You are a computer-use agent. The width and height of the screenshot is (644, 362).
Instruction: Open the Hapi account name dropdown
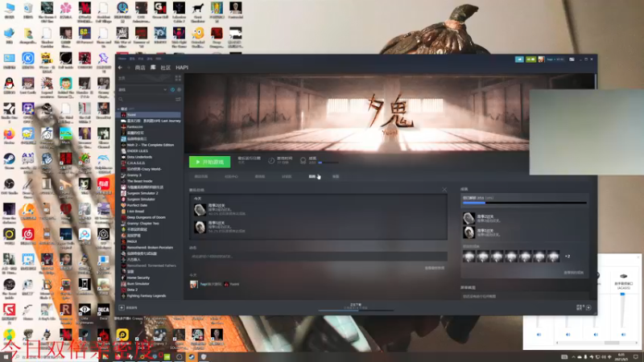pyautogui.click(x=555, y=60)
